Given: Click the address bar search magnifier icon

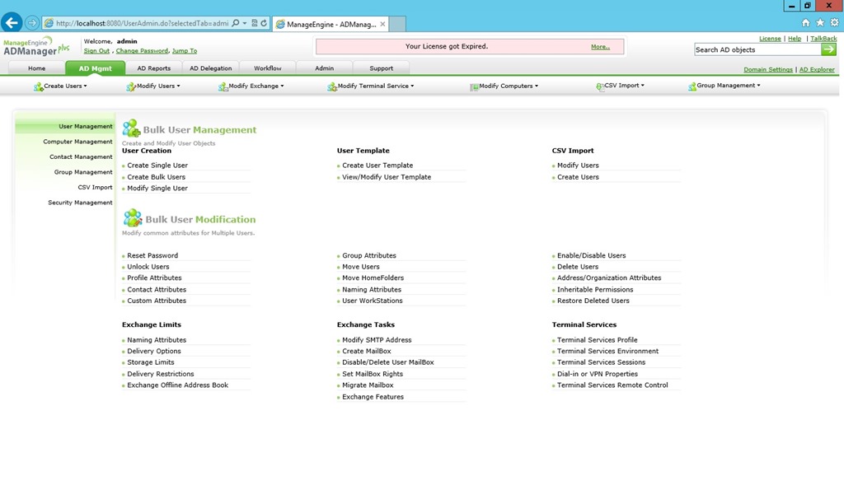Looking at the screenshot, I should [x=235, y=23].
